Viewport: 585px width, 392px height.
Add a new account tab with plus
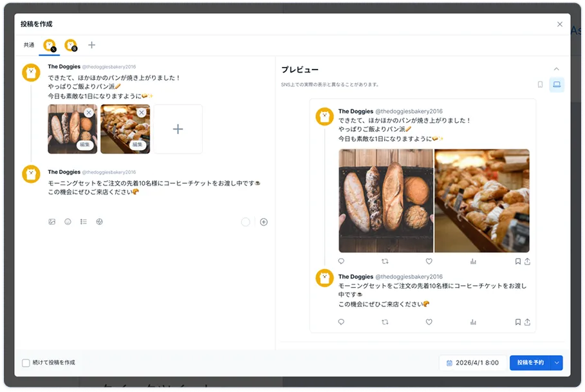pos(91,45)
